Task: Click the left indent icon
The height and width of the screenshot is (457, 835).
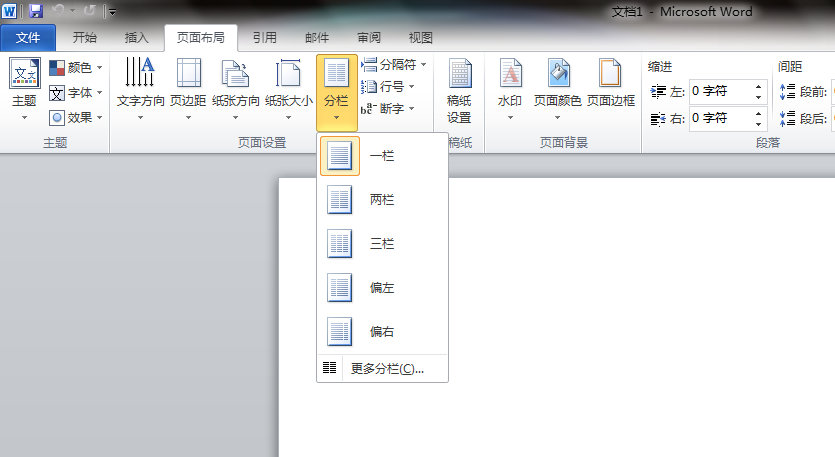Action: (658, 92)
